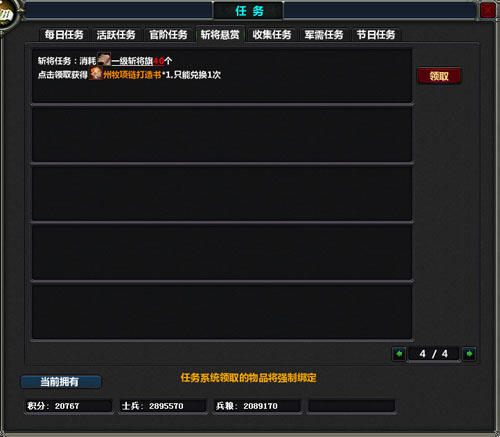Click the 当前拥有 button
500x437 pixels.
(61, 382)
